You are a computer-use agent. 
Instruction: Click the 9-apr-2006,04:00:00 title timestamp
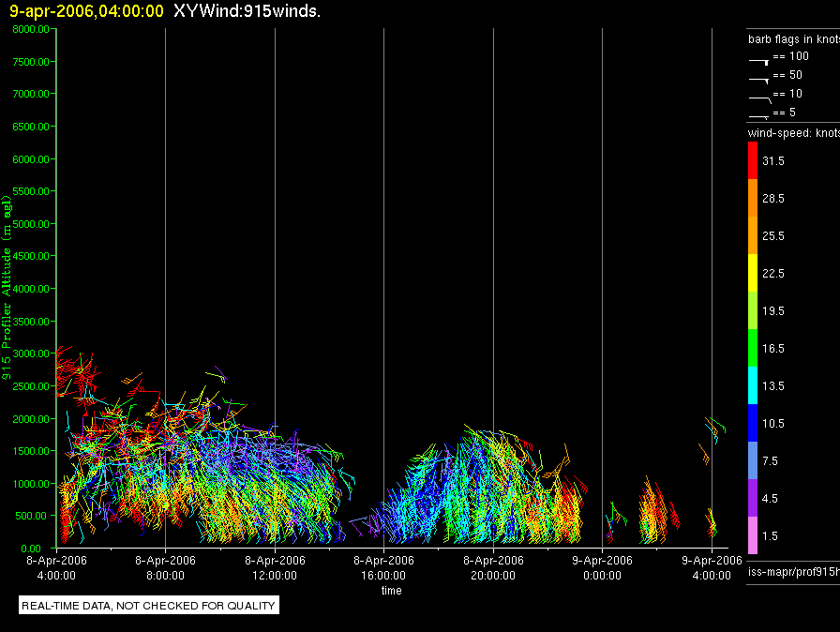(86, 11)
